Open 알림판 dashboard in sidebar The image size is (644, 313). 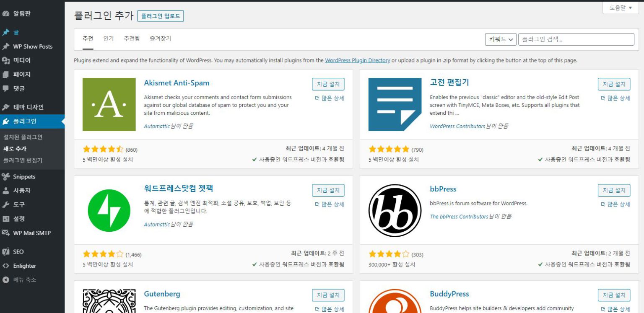tap(21, 13)
